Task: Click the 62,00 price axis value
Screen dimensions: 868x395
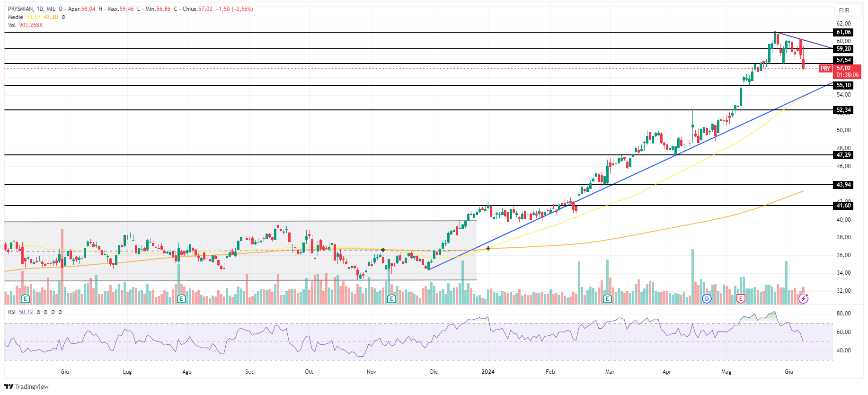Action: coord(843,24)
